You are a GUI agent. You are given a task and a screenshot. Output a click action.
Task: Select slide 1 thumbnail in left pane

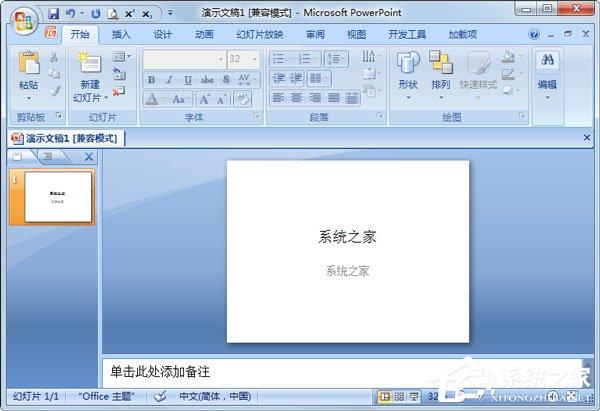click(x=58, y=197)
